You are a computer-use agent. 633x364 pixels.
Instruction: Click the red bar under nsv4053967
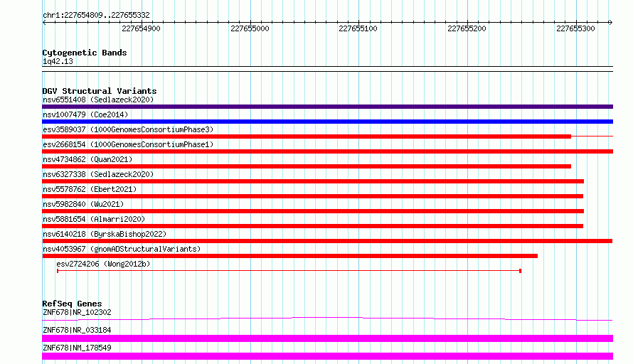(290, 256)
